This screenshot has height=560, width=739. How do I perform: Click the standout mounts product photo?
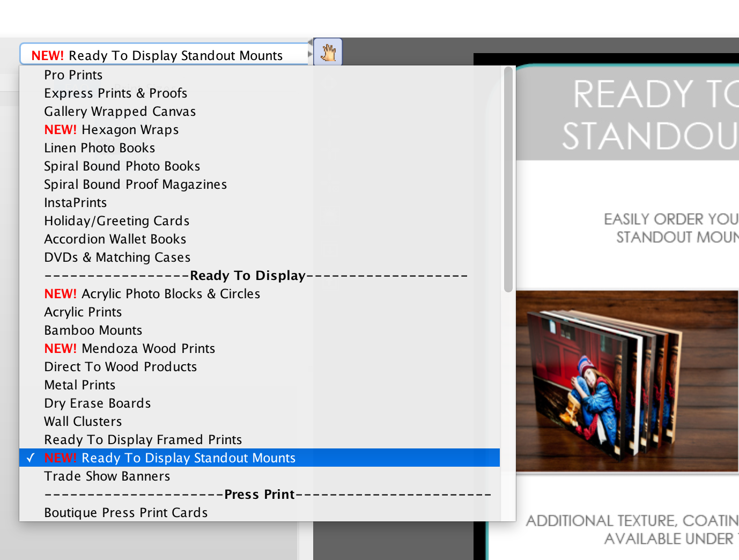[627, 381]
